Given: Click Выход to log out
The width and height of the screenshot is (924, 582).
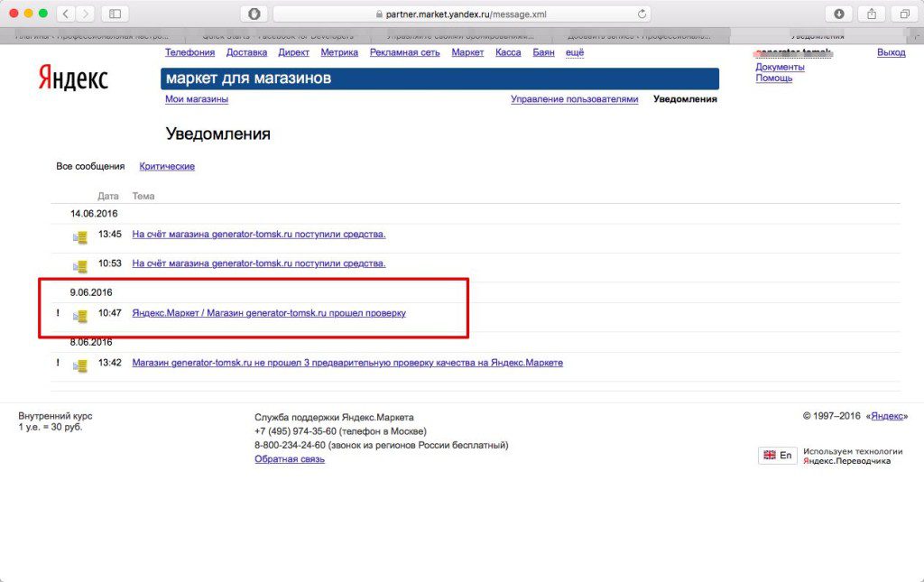Looking at the screenshot, I should point(891,52).
